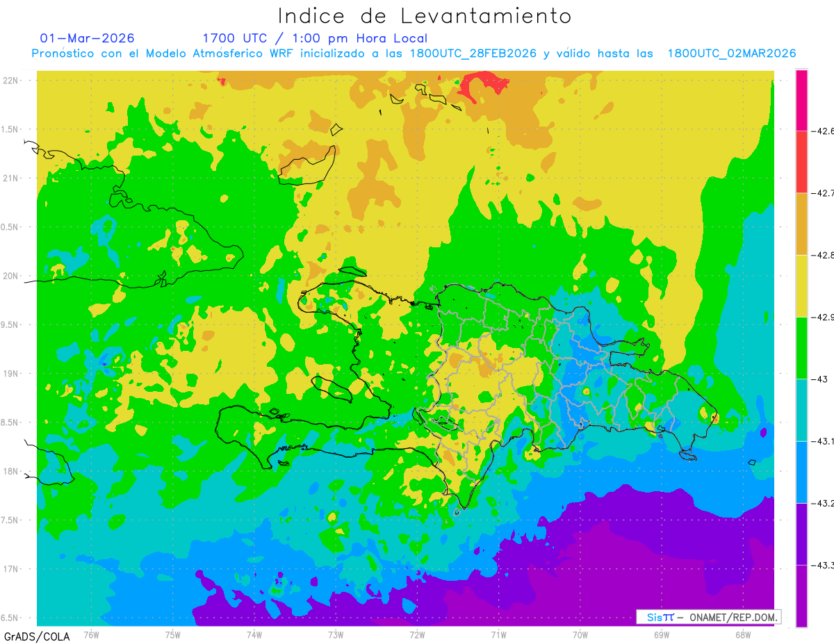Click the colorbar value '-43.1'
834x644 pixels.
pos(821,441)
